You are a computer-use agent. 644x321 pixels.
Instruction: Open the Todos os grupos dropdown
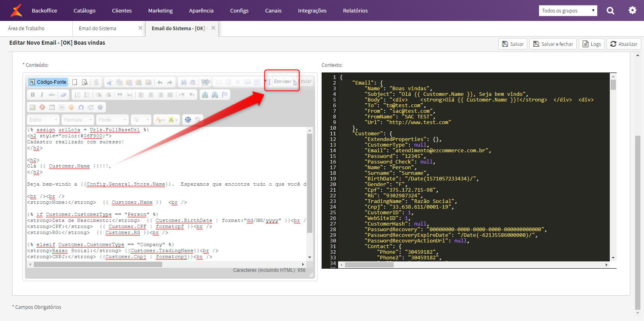[568, 10]
